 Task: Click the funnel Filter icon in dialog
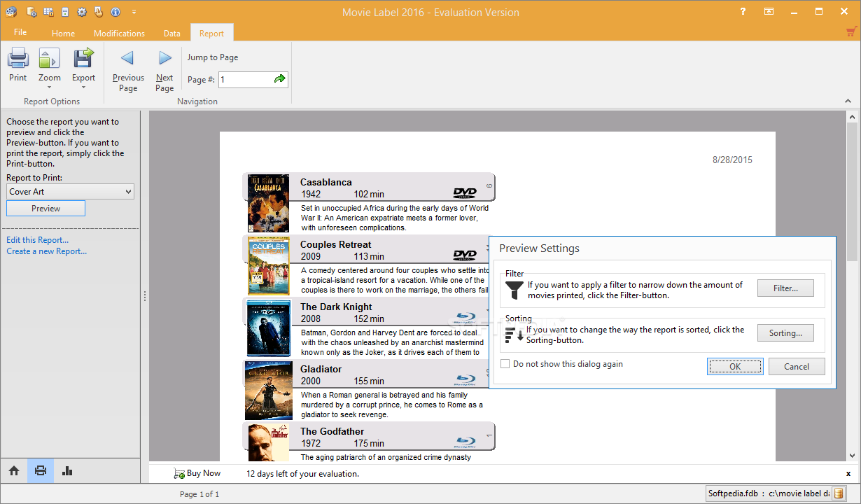pos(514,290)
